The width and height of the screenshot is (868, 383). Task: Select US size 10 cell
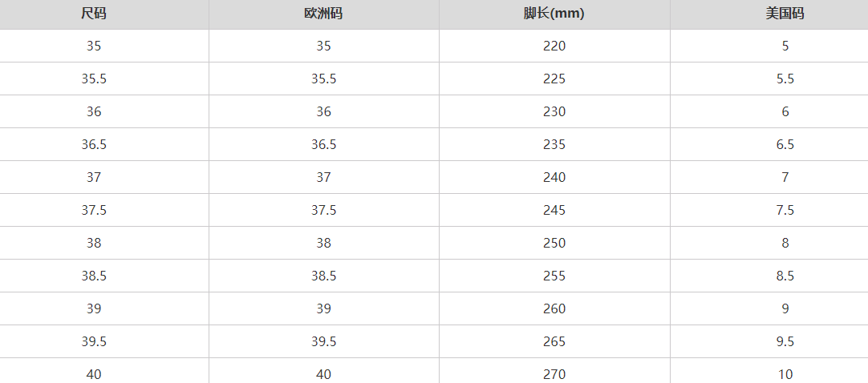785,373
